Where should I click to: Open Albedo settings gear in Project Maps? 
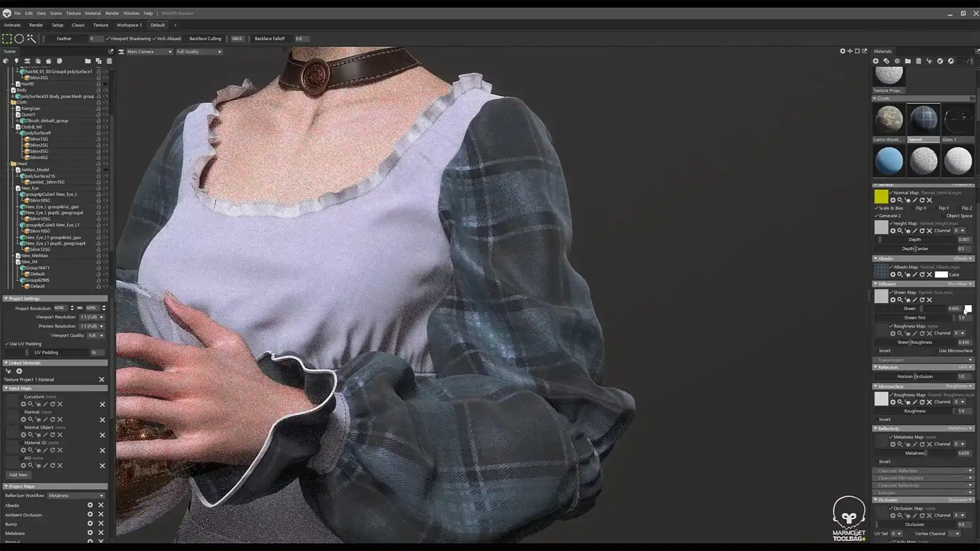[x=90, y=505]
